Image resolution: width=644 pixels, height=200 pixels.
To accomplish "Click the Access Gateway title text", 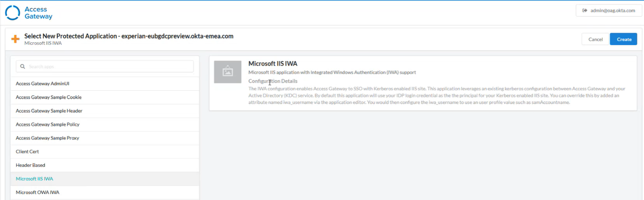I will click(x=38, y=13).
